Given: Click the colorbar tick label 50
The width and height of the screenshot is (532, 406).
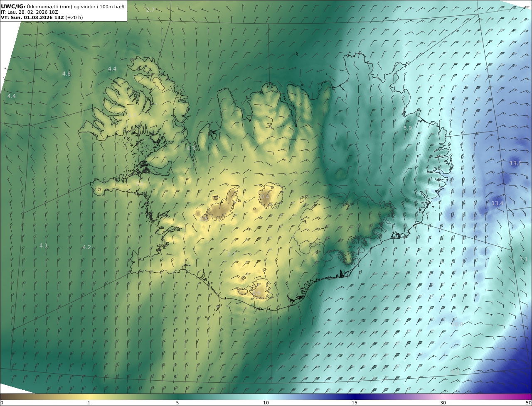Looking at the screenshot, I should pyautogui.click(x=528, y=403).
